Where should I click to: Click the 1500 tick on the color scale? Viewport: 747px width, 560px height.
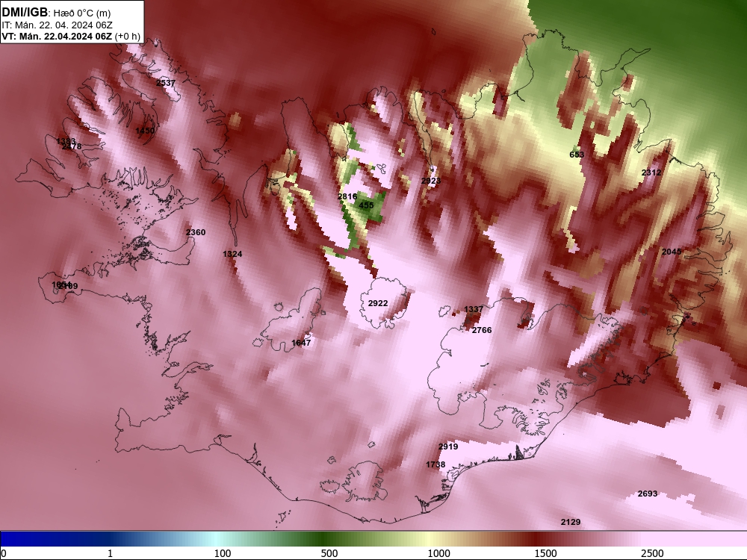coord(545,553)
